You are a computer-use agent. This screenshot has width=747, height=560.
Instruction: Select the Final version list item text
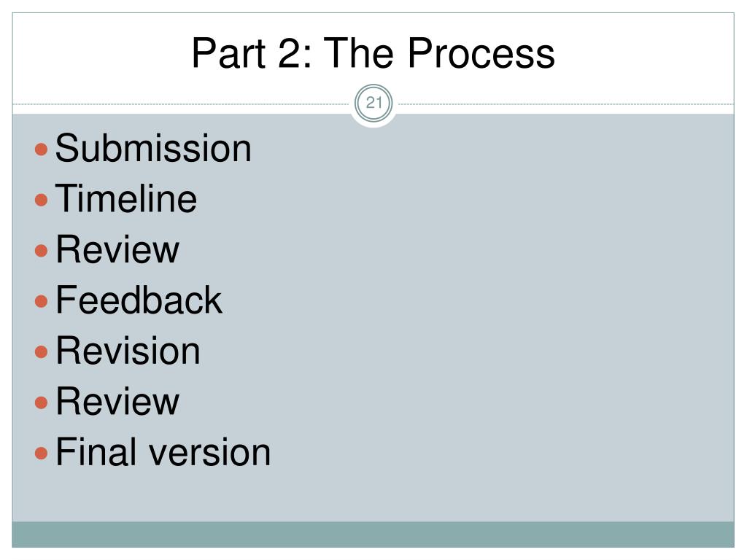coord(163,452)
